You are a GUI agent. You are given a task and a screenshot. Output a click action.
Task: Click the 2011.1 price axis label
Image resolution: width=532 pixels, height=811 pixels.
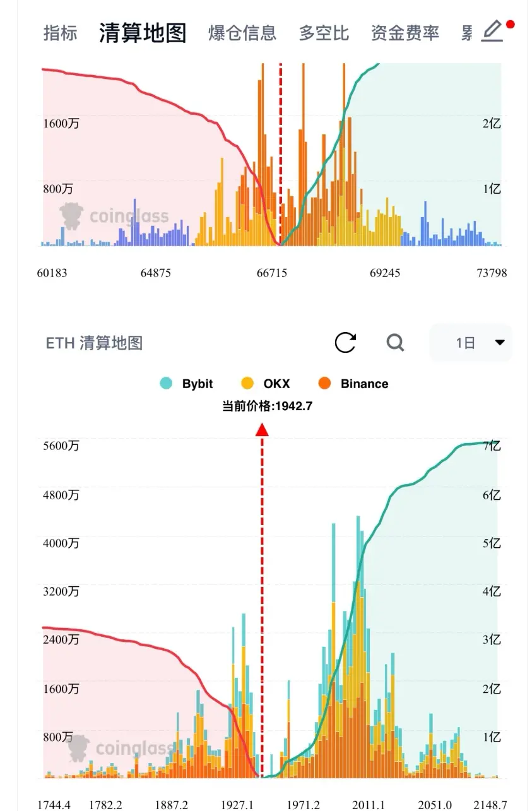pos(369,805)
